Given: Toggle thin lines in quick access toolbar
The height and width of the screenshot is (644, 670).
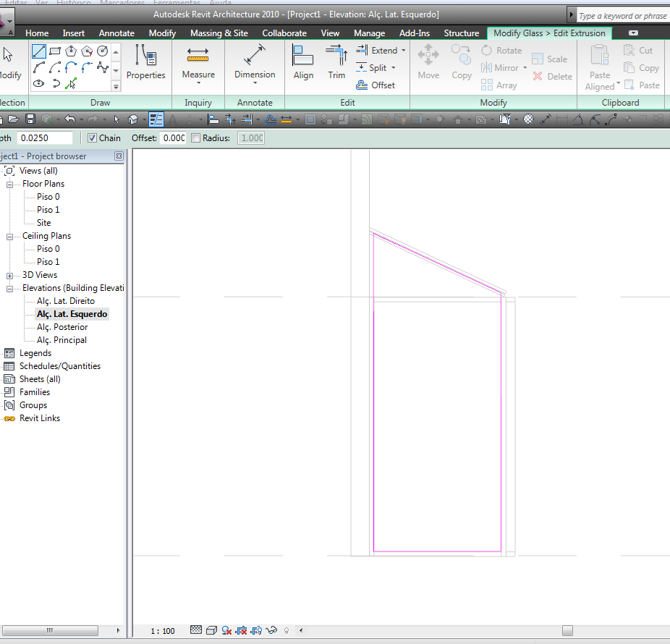Looking at the screenshot, I should tap(156, 119).
